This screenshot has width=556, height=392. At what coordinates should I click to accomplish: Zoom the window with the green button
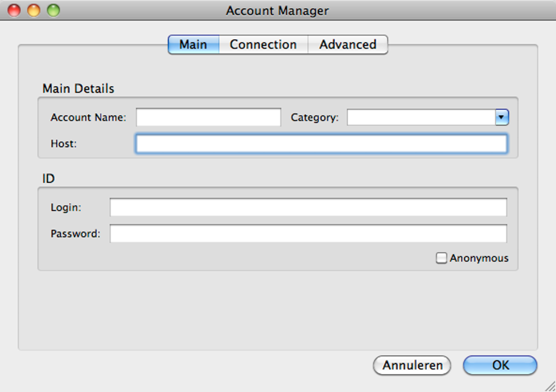[53, 10]
